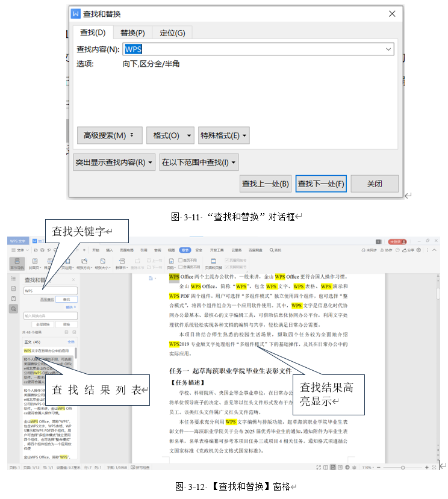Open the 开发工具 ribbon tab
This screenshot has height=499, width=448.
point(217,250)
